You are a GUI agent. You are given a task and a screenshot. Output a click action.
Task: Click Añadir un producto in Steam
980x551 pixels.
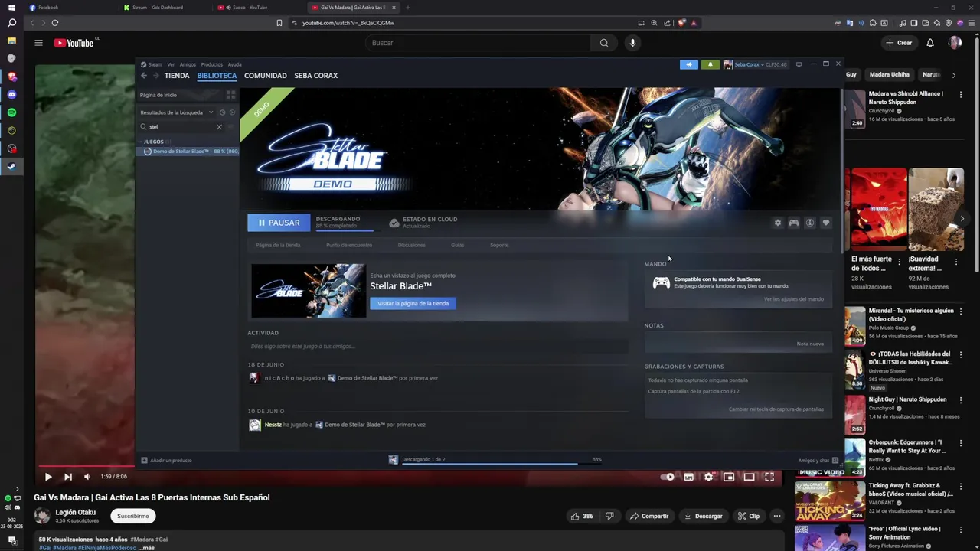click(x=166, y=461)
